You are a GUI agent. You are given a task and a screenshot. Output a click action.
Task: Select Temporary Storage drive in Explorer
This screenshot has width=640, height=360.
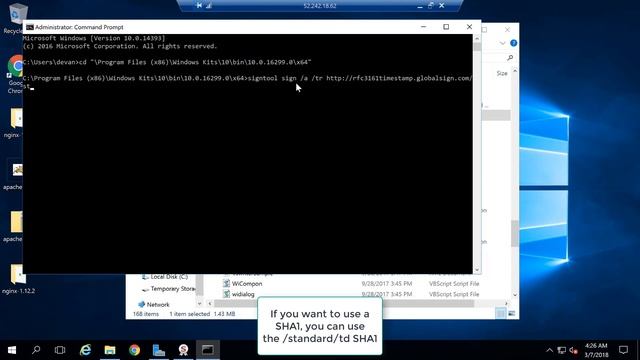coord(168,289)
